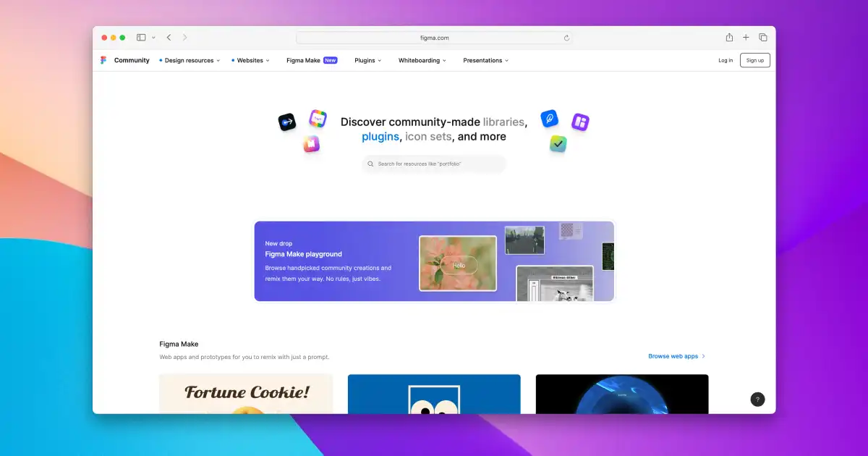Click the icon sets text in heading
This screenshot has width=868, height=456.
428,136
